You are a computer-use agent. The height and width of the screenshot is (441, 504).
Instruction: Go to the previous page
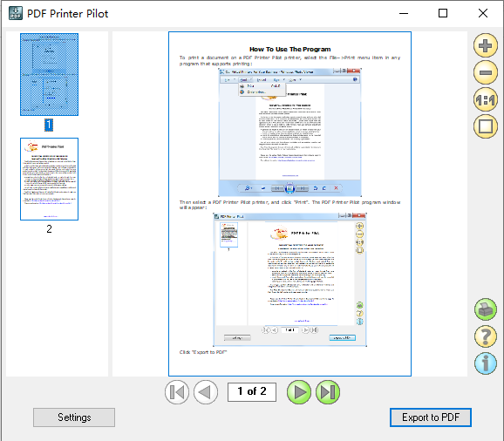pos(206,392)
